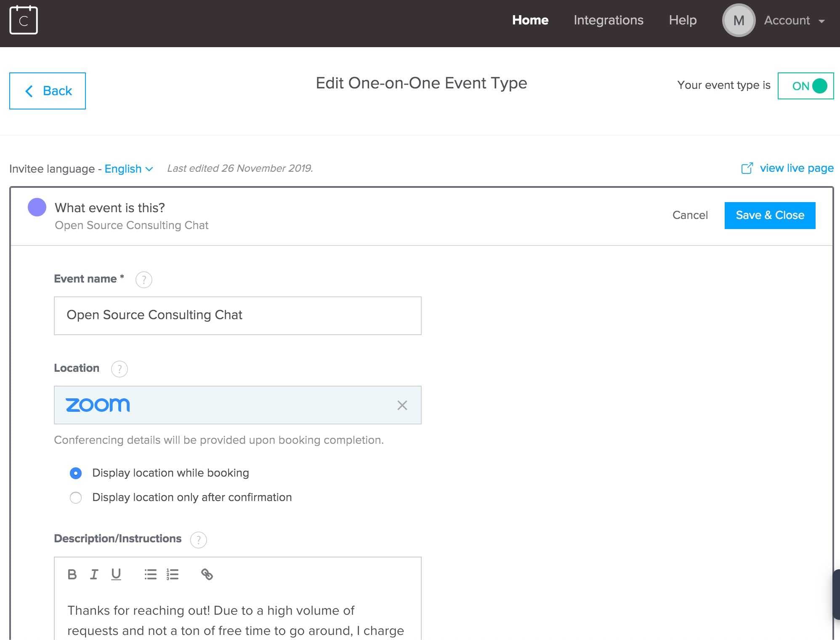The height and width of the screenshot is (640, 840).
Task: Apply underline formatting in description editor
Action: click(x=116, y=574)
